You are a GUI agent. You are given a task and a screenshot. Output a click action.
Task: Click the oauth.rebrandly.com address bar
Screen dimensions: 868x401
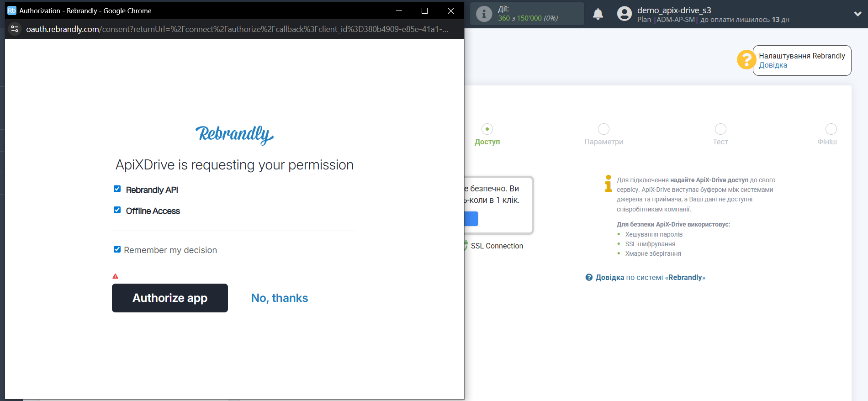237,29
